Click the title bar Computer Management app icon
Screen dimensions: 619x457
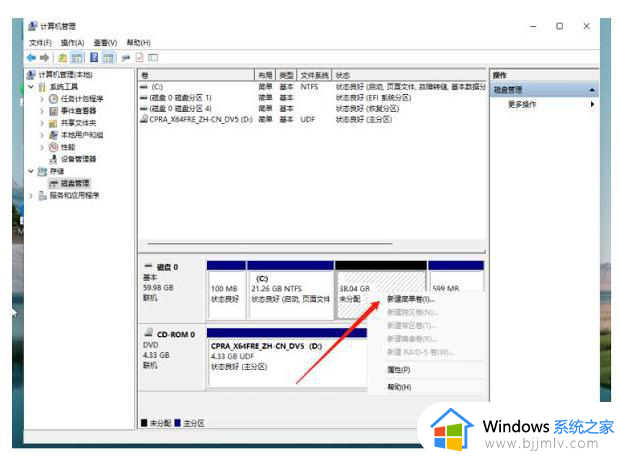[33, 26]
